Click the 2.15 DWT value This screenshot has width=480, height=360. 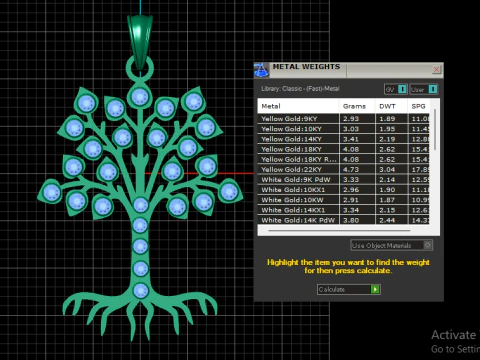click(x=387, y=210)
